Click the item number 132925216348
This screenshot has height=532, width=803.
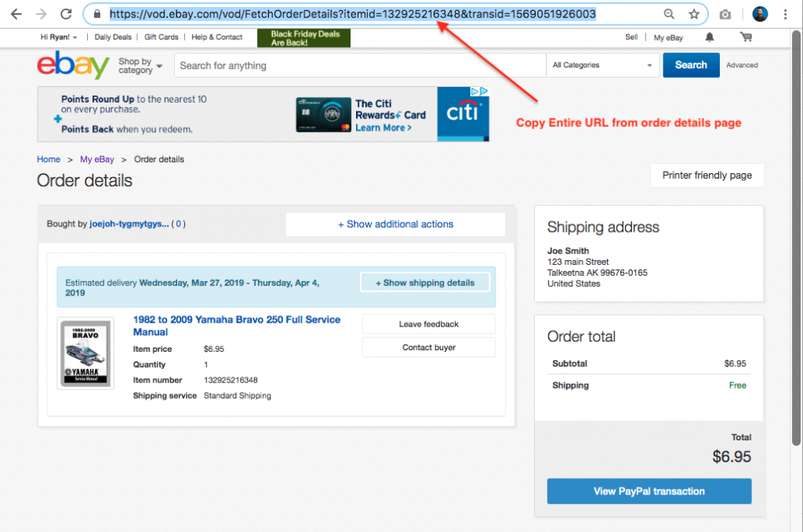(231, 380)
